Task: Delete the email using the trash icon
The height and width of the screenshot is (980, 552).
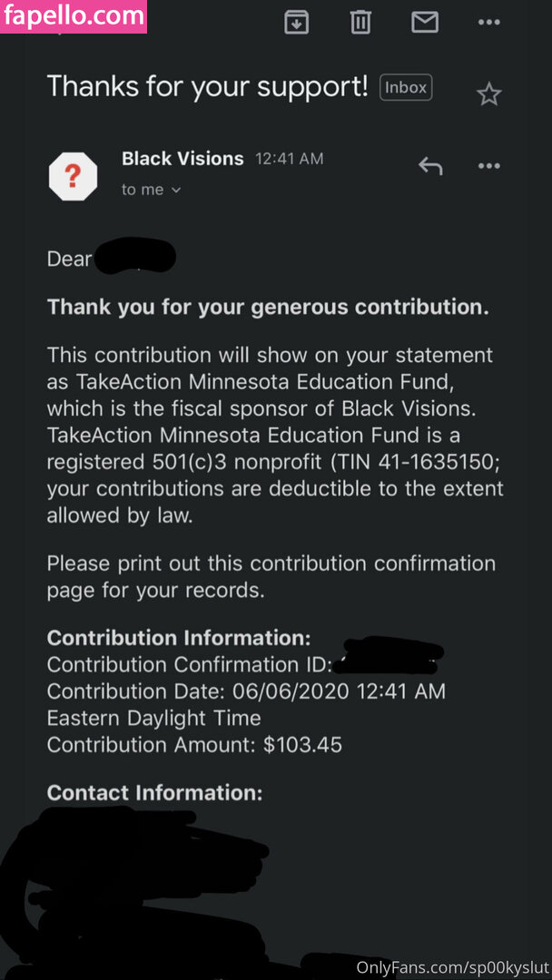Action: 360,22
